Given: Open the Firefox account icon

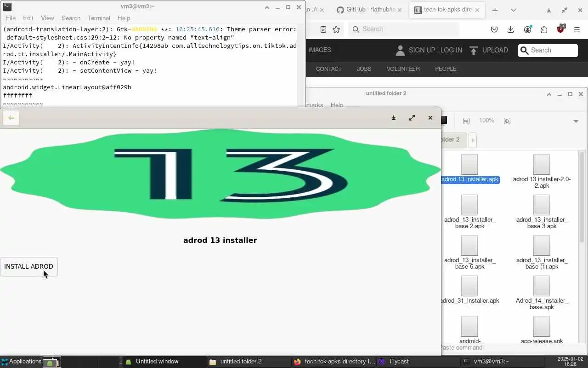Looking at the screenshot, I should point(528,29).
